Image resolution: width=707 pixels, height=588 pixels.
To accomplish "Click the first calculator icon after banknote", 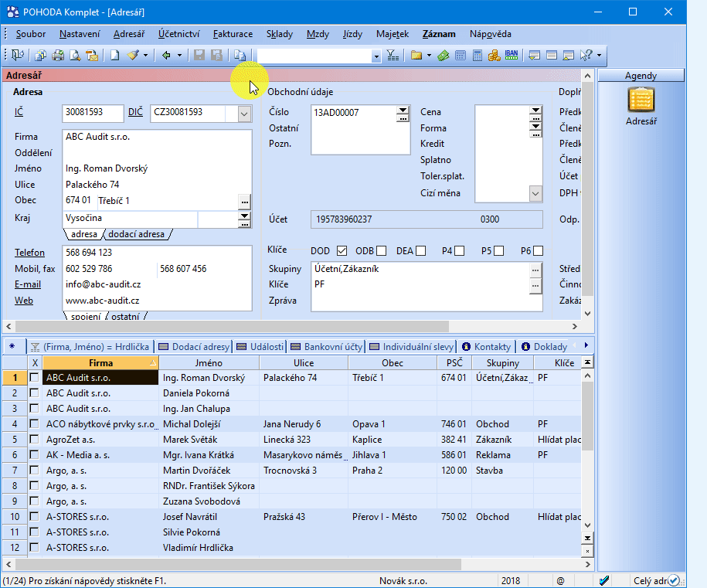I will [x=461, y=56].
